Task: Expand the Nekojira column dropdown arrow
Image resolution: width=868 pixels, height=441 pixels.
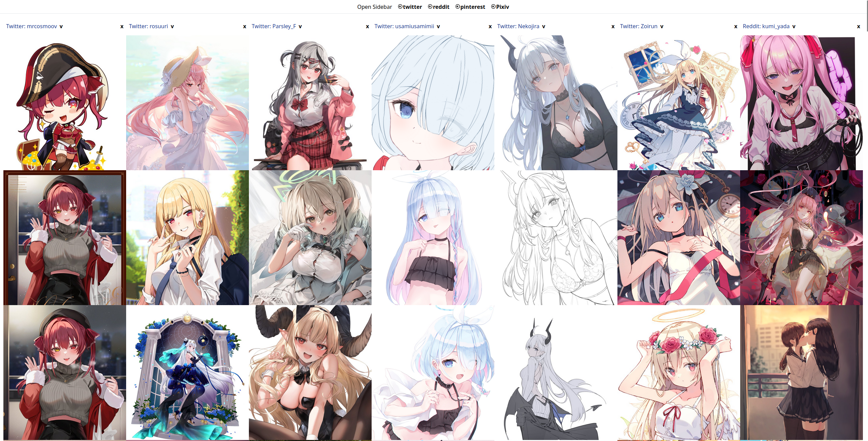Action: 544,27
